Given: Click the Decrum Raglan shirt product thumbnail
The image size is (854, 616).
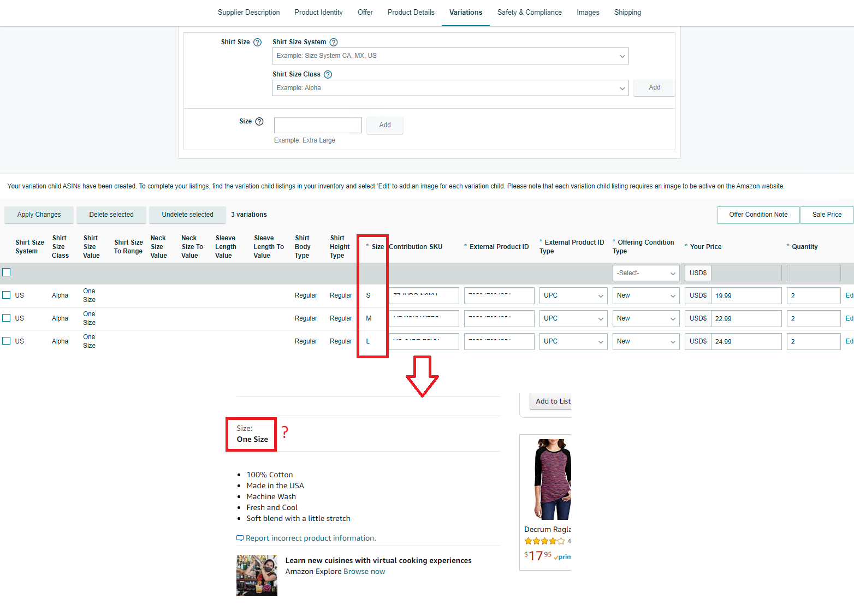Looking at the screenshot, I should 553,479.
